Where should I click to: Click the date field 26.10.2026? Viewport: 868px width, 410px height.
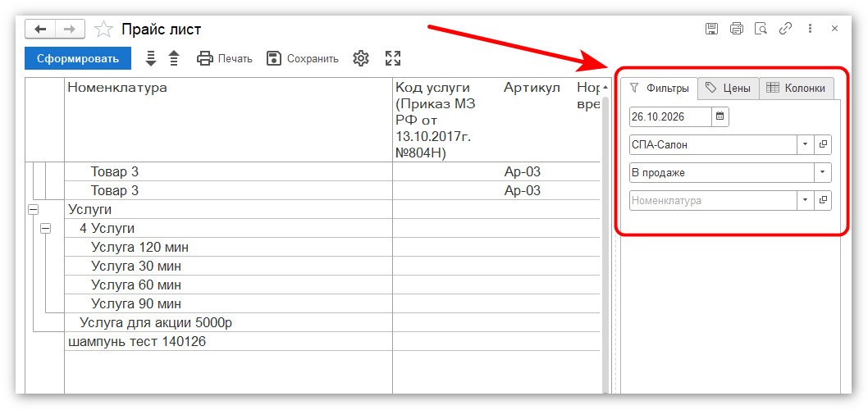tap(670, 116)
